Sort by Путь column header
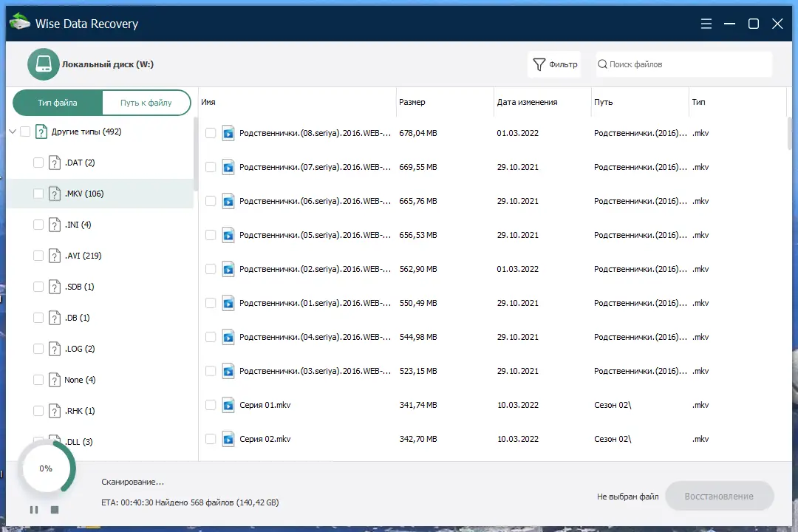This screenshot has width=798, height=532. [x=640, y=102]
